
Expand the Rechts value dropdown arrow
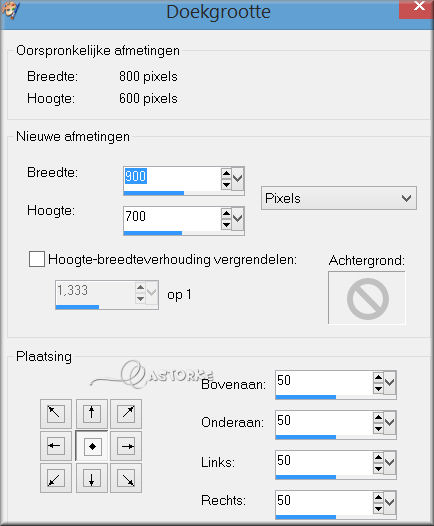point(390,502)
